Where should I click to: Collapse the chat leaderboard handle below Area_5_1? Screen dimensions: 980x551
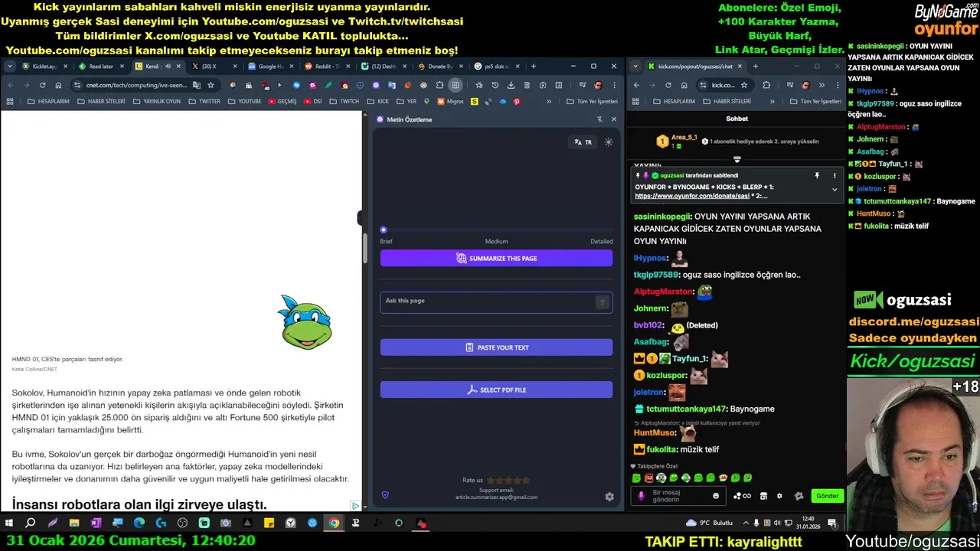[x=737, y=159]
